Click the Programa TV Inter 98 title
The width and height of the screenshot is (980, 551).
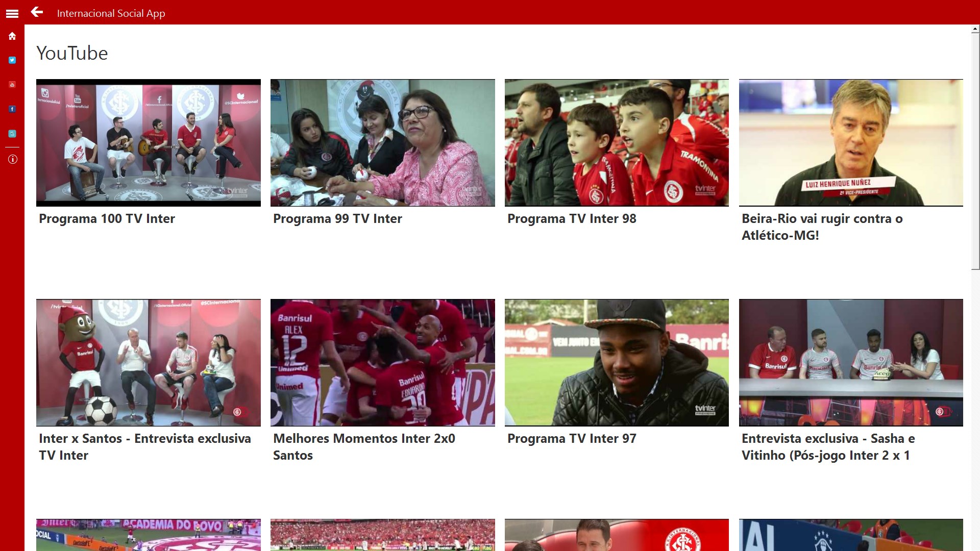(x=572, y=219)
